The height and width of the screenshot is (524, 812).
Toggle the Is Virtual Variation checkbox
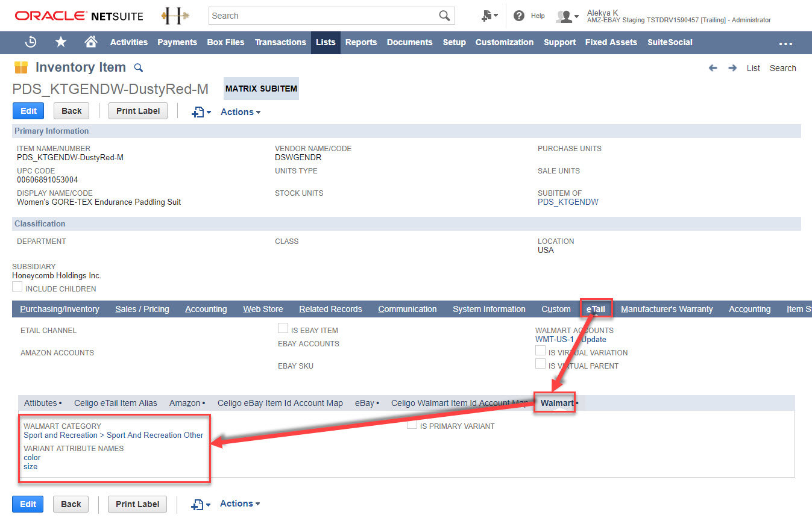[540, 351]
